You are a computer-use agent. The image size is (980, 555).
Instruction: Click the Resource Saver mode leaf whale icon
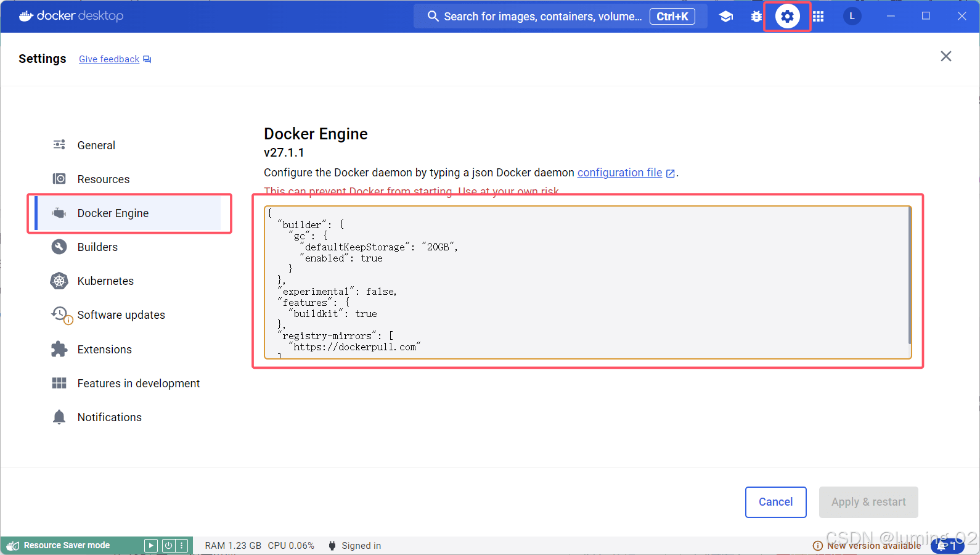coord(13,546)
